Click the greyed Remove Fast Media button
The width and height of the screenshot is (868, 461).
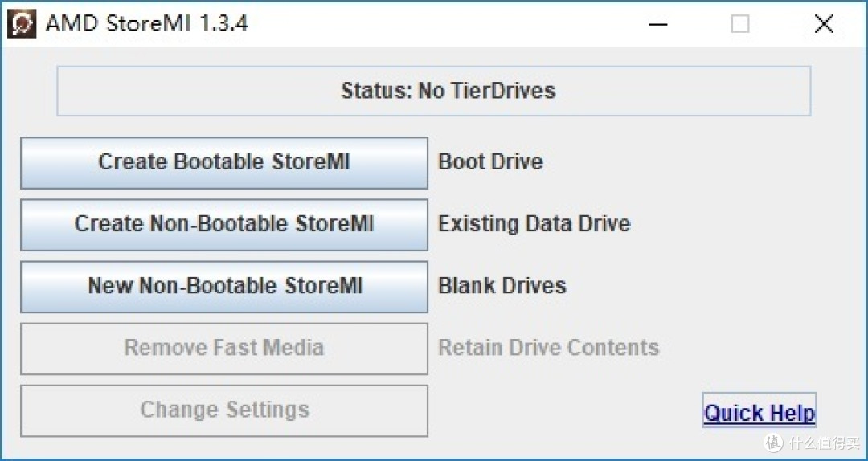point(224,349)
